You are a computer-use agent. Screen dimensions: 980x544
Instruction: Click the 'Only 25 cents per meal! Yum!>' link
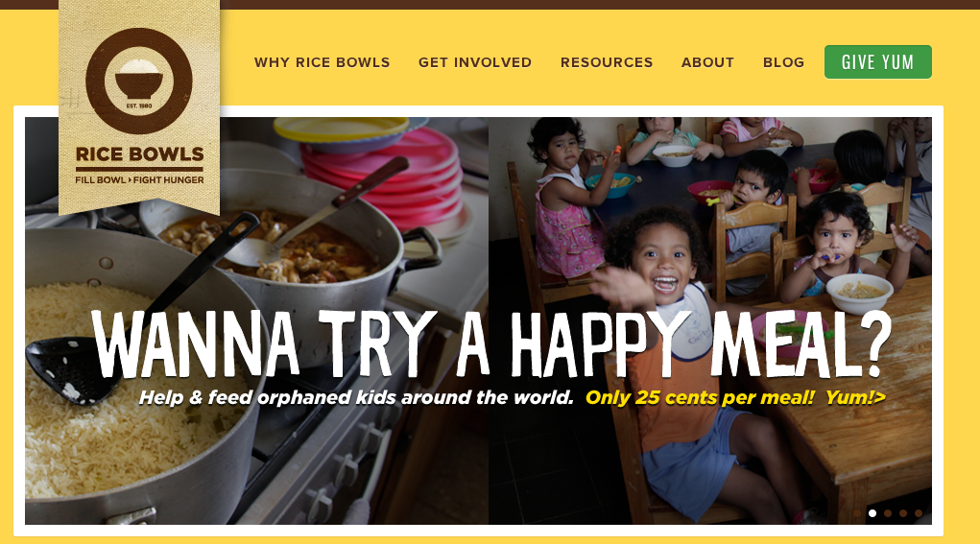pos(735,398)
